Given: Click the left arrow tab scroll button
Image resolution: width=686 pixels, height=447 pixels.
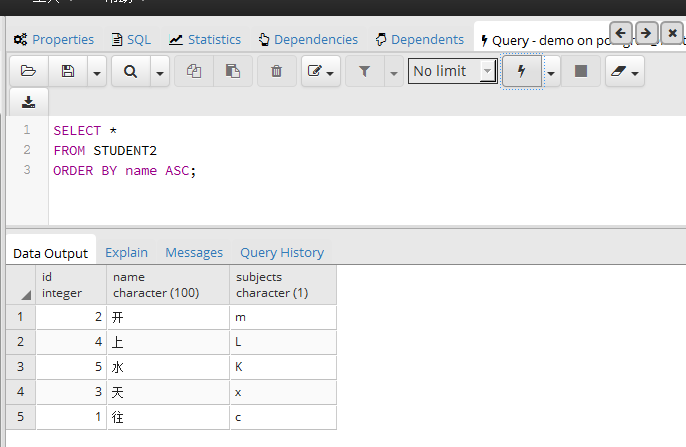Looking at the screenshot, I should 620,33.
